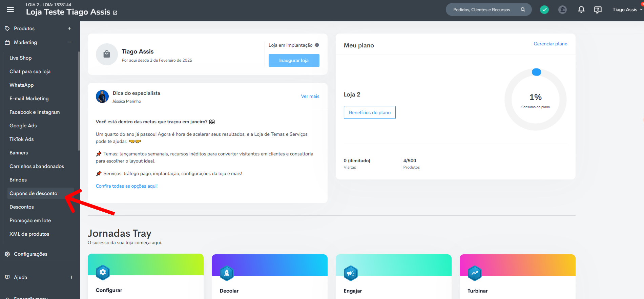Open the Decolar journey card
This screenshot has width=644, height=299.
270,276
